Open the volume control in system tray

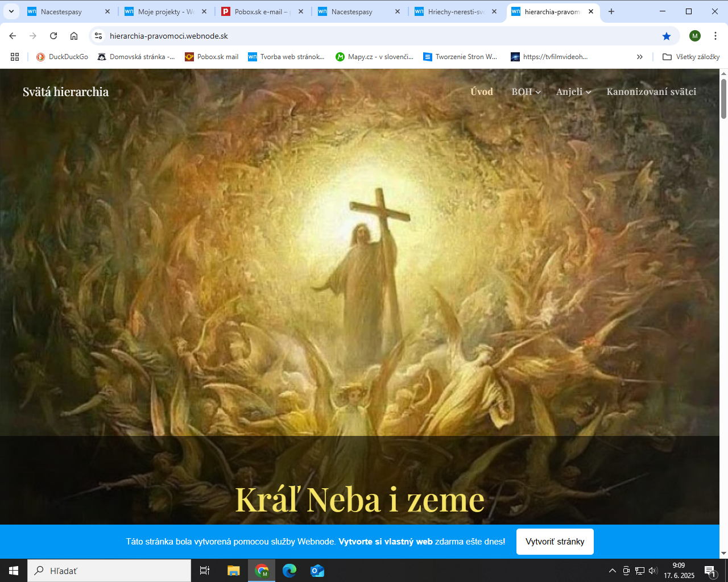pyautogui.click(x=653, y=571)
